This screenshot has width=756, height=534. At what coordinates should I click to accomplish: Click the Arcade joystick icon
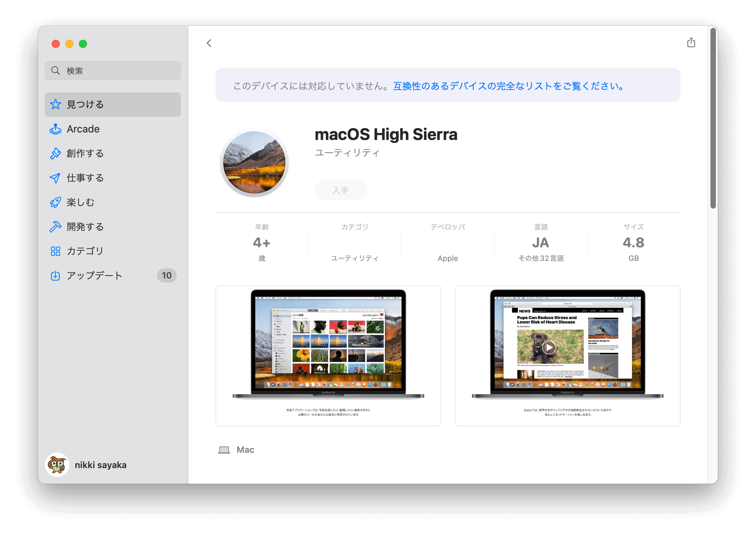(55, 129)
